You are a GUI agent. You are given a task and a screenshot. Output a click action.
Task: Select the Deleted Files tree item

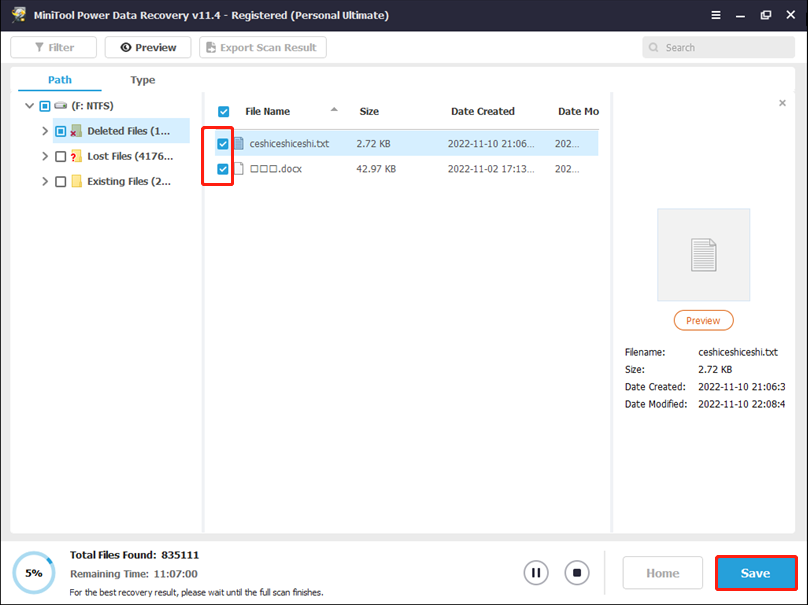point(121,131)
